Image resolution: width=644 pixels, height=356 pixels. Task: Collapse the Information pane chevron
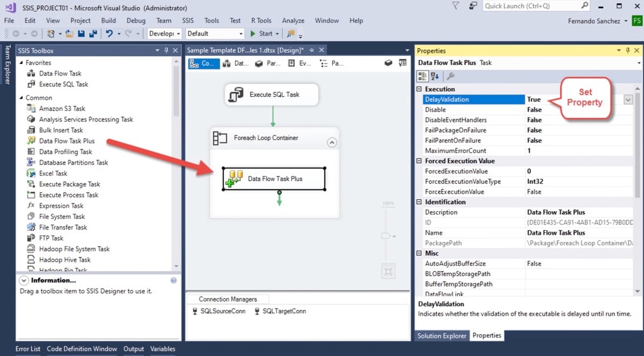coord(24,280)
